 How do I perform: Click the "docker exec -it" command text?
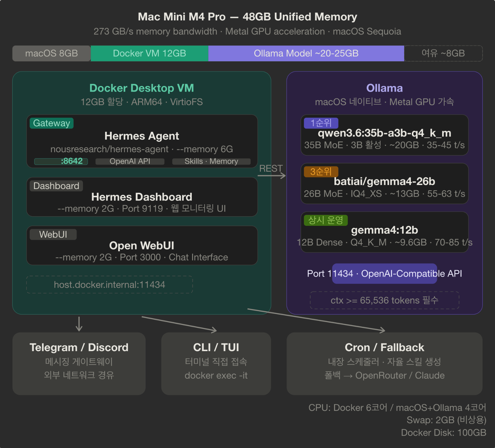(216, 375)
